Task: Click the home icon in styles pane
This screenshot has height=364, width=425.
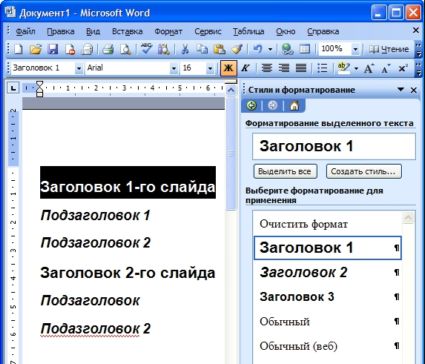Action: 294,106
